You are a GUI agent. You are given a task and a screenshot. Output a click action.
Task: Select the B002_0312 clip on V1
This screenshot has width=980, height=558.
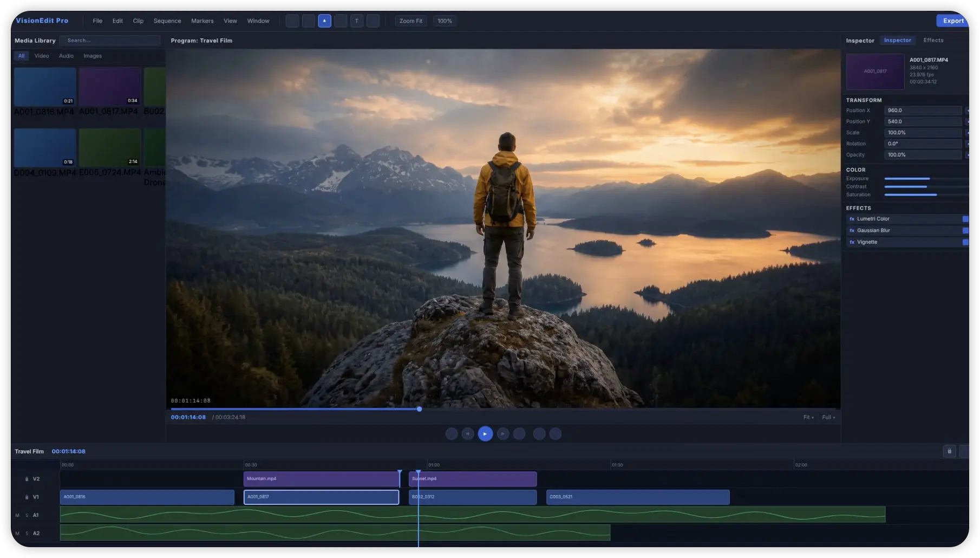pos(473,497)
